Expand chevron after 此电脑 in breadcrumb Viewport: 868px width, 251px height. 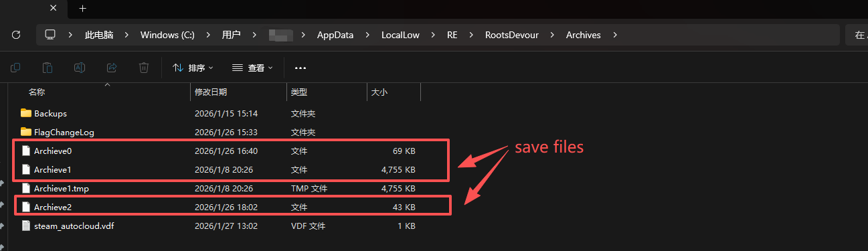127,35
